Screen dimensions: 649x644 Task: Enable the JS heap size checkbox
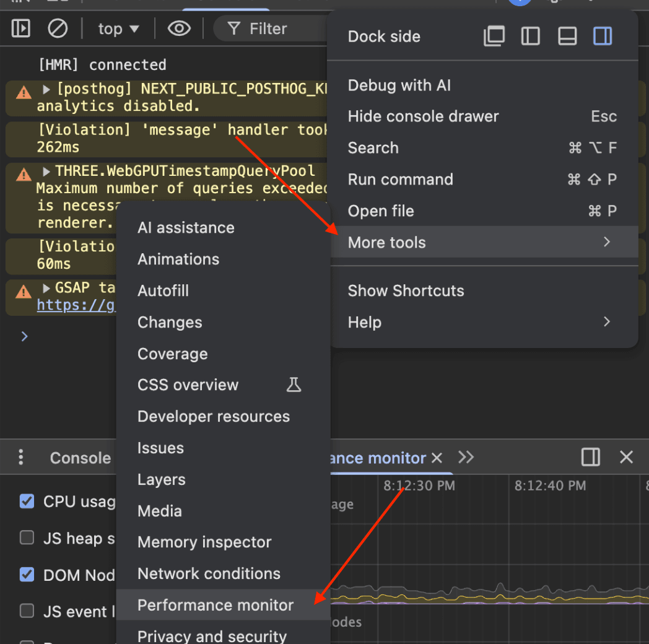pyautogui.click(x=27, y=537)
